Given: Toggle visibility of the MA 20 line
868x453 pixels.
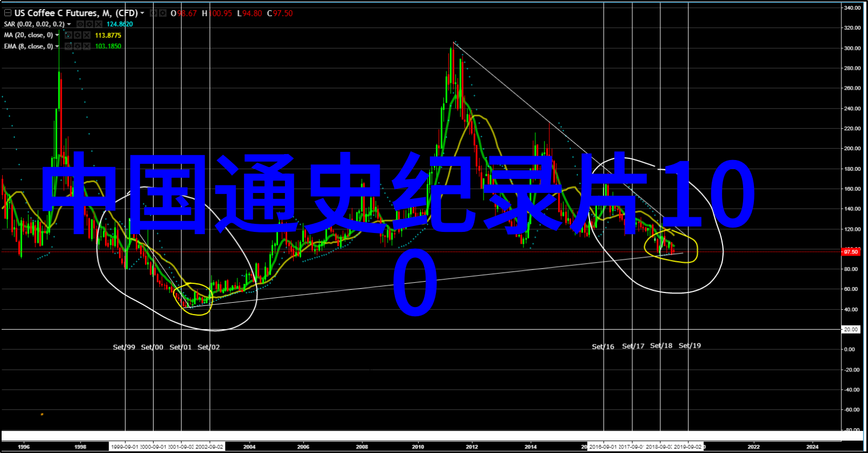Looking at the screenshot, I should click(68, 35).
